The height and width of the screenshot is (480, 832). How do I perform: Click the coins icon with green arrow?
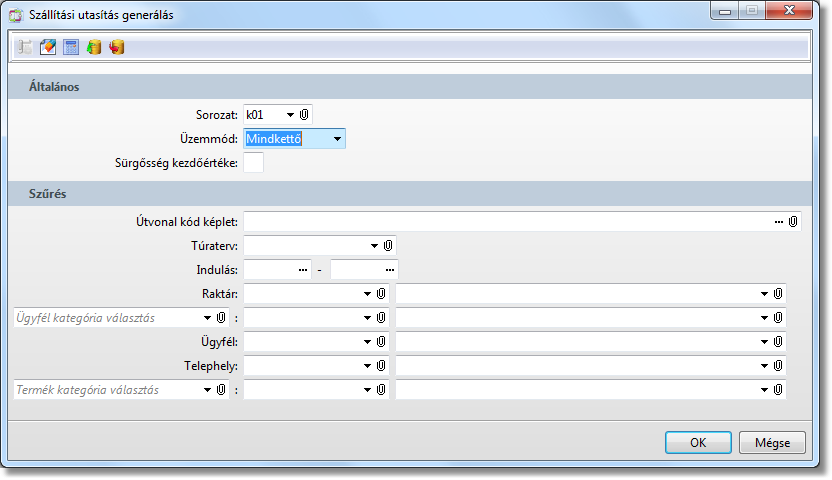(94, 47)
